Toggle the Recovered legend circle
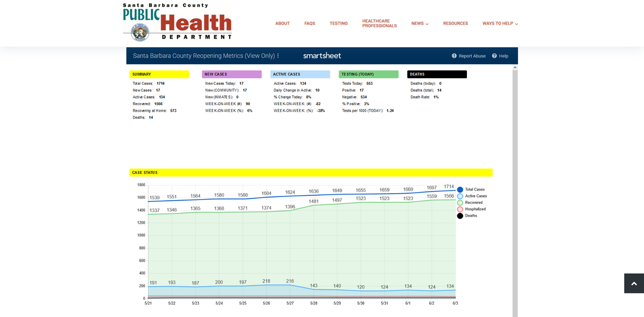The width and height of the screenshot is (644, 317). (x=460, y=203)
